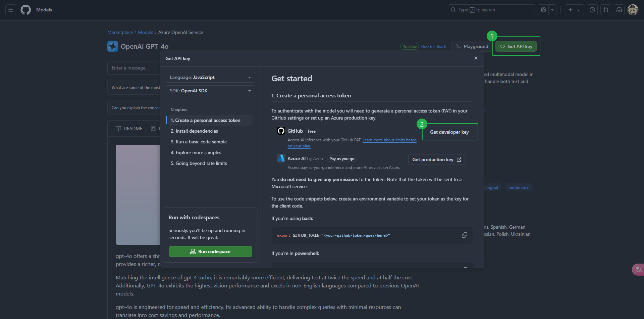Expand the Copilot dropdown arrow
The image size is (644, 319).
[x=552, y=10]
